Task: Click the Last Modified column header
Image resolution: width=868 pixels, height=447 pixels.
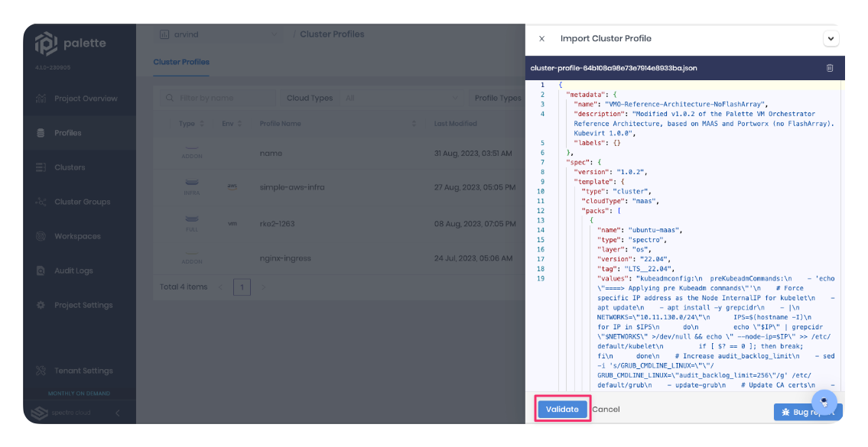Action: pos(455,123)
